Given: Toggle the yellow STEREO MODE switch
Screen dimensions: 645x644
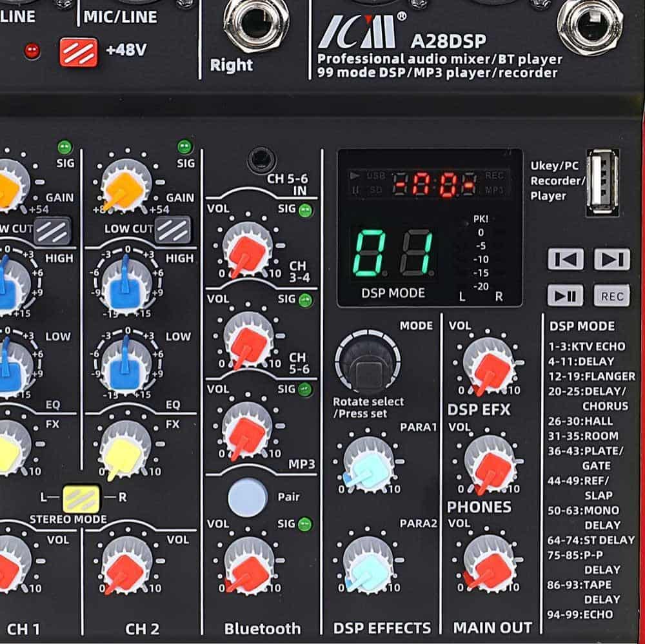Looking at the screenshot, I should point(81,498).
